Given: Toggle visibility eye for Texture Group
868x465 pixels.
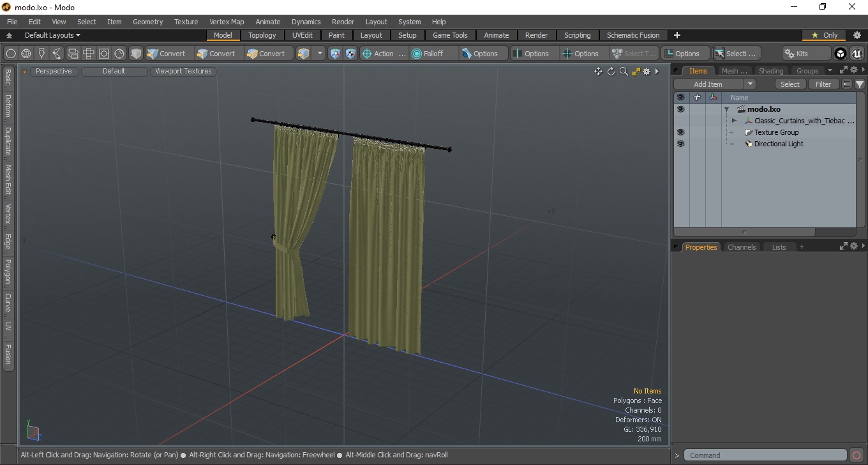Looking at the screenshot, I should [x=680, y=132].
